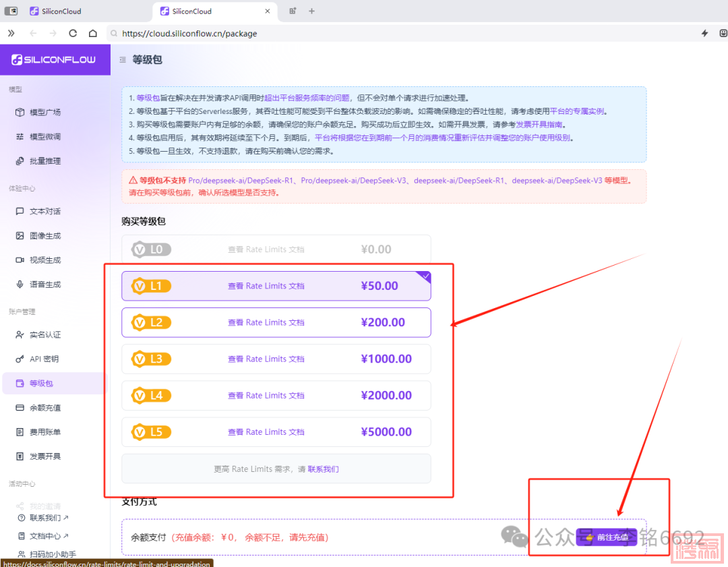Open the API 密钥 page

(x=44, y=359)
